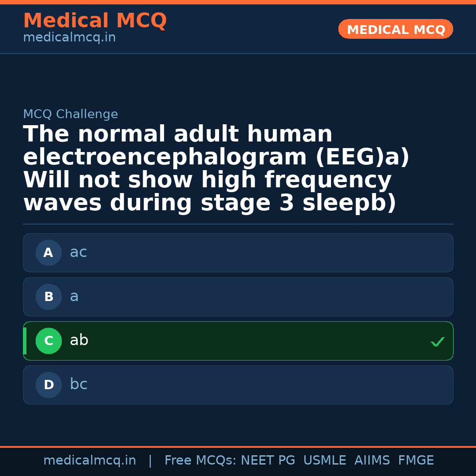
Task: Choose the highlighted answer text 'ab'
Action: [79, 341]
